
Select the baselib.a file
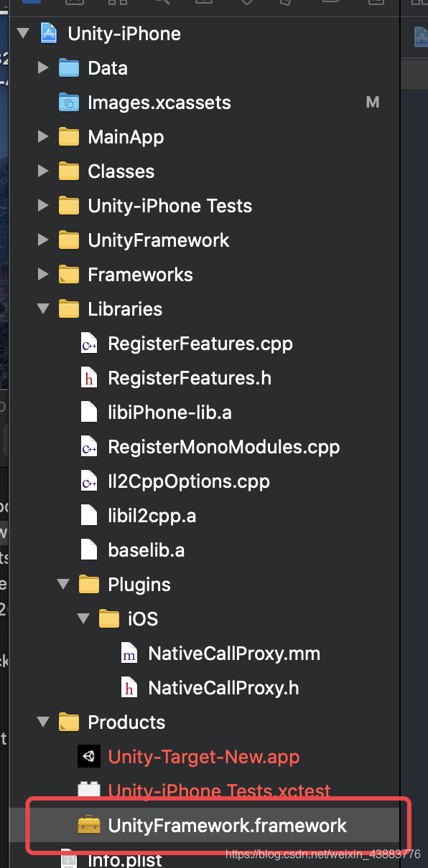[x=146, y=550]
